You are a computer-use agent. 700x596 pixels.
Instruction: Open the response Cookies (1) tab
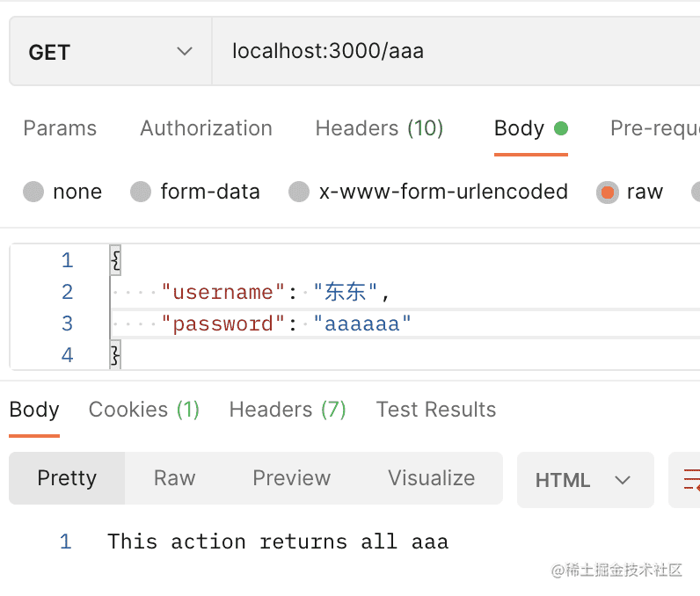(144, 410)
